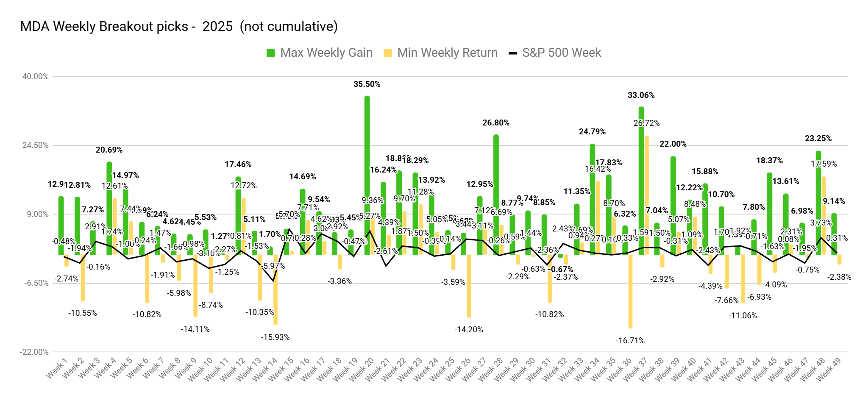Select the Week 1 x-axis label
Viewport: 868px width, 401px height.
pos(57,368)
